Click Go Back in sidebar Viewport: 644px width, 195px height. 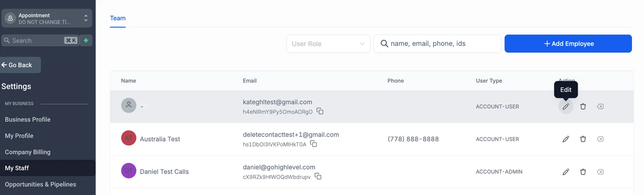click(x=20, y=65)
